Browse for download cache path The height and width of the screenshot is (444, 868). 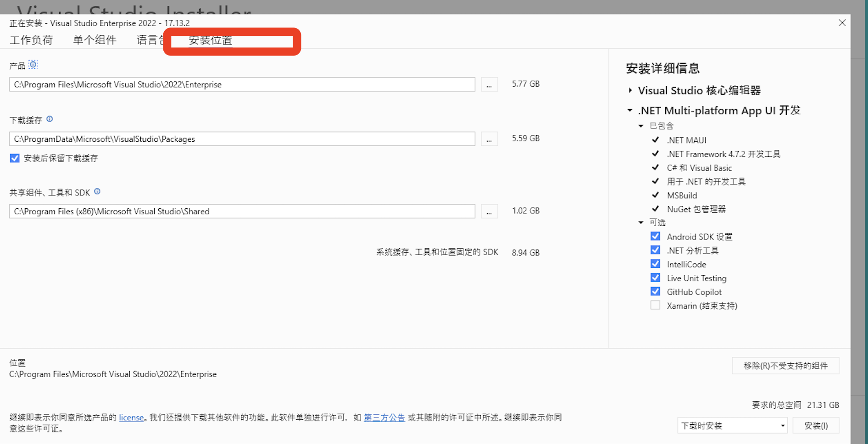click(489, 139)
